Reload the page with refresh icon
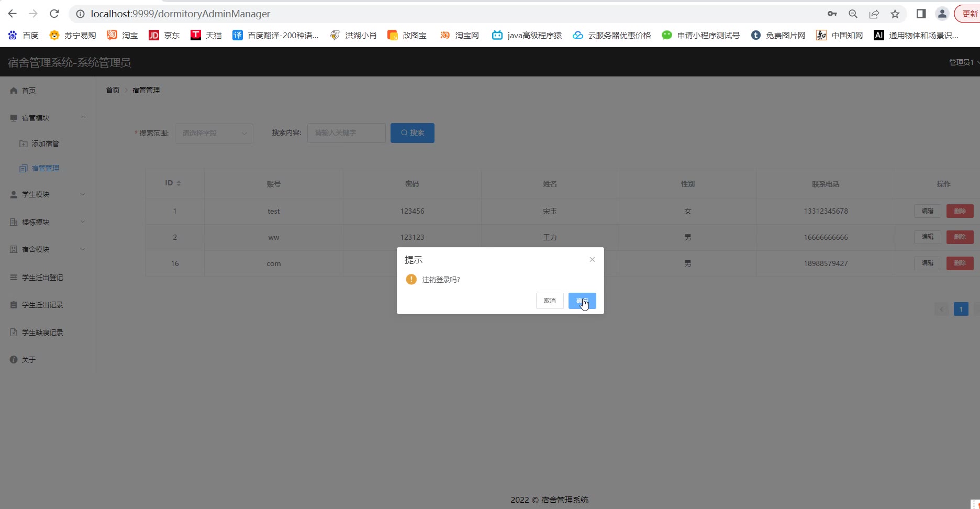Screen dimensions: 980x509 tap(54, 14)
